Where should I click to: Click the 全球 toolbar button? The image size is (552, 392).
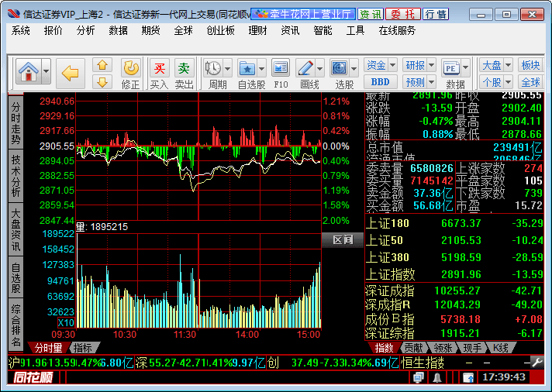pos(530,82)
